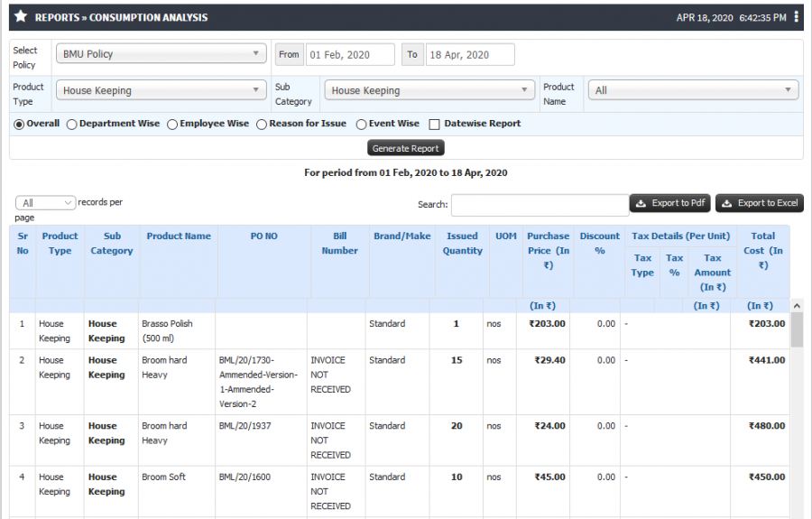
Task: Click the Tax Amount sub-column header
Action: [713, 272]
